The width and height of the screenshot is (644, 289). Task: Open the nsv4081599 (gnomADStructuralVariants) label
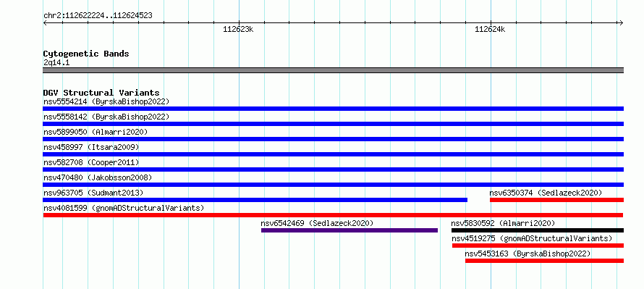point(124,208)
